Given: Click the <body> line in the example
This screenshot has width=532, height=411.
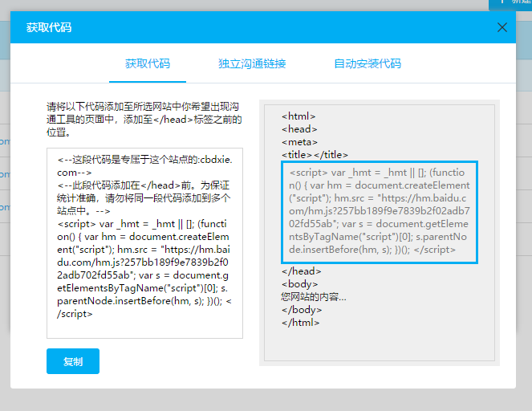Looking at the screenshot, I should (x=299, y=284).
